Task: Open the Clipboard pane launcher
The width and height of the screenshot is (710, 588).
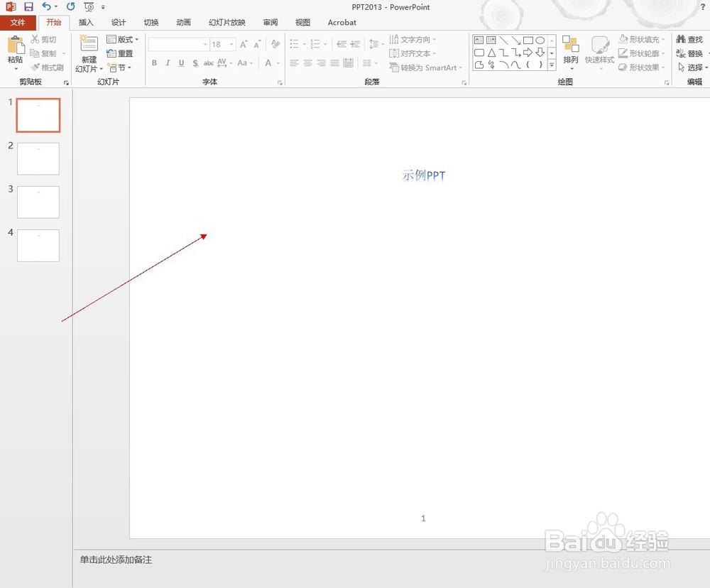Action: (66, 83)
